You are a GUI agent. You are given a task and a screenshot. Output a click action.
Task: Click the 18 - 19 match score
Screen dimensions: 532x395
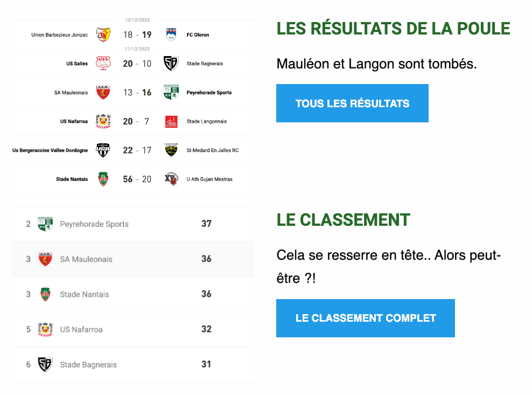pyautogui.click(x=137, y=34)
